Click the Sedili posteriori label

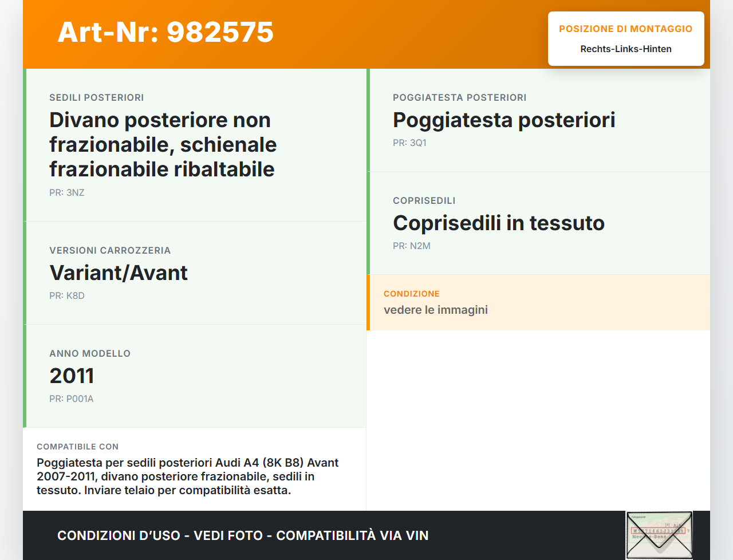pyautogui.click(x=97, y=97)
